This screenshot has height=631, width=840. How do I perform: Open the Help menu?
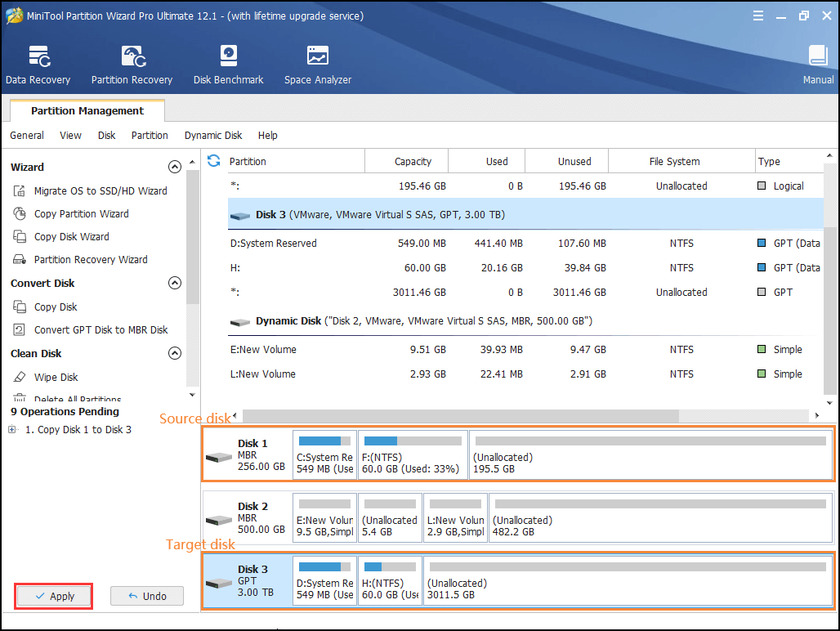(x=268, y=136)
